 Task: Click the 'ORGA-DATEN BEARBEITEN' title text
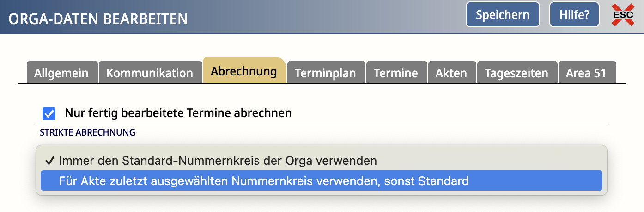click(98, 19)
